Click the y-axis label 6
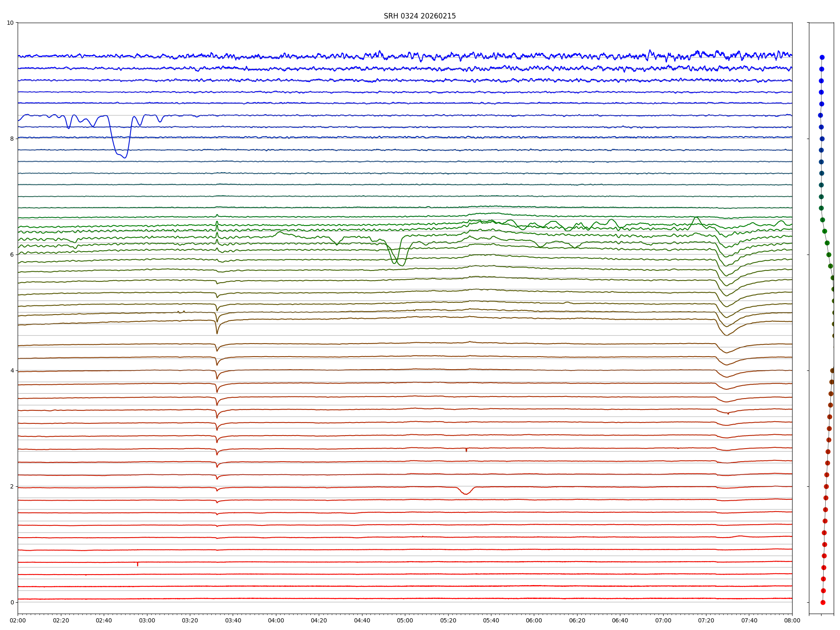Viewport: 840px width, 630px height. tap(12, 255)
